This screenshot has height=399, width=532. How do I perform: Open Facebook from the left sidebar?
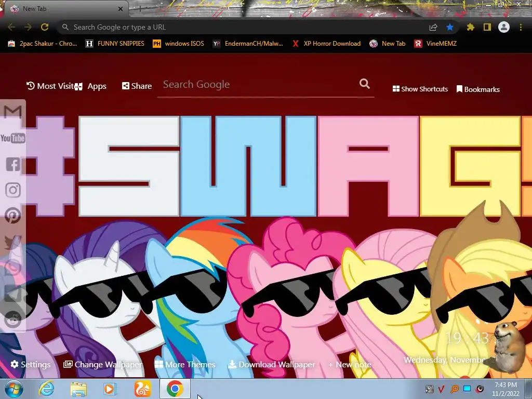click(13, 164)
